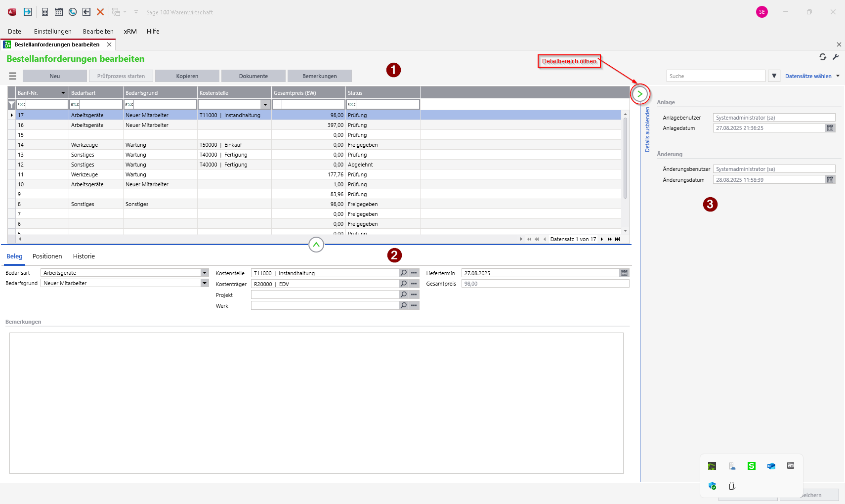Image resolution: width=845 pixels, height=504 pixels.
Task: Open the Outlook icon in the system tray
Action: click(x=771, y=466)
